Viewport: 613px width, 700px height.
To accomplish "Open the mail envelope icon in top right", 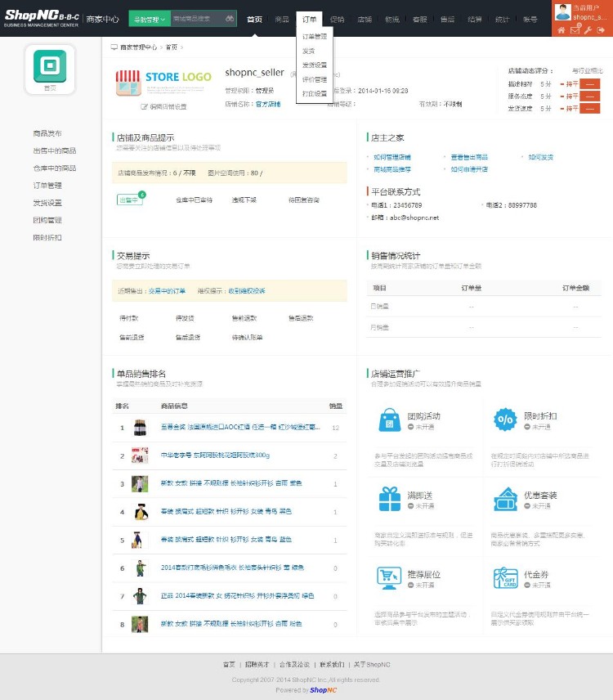I will [575, 30].
